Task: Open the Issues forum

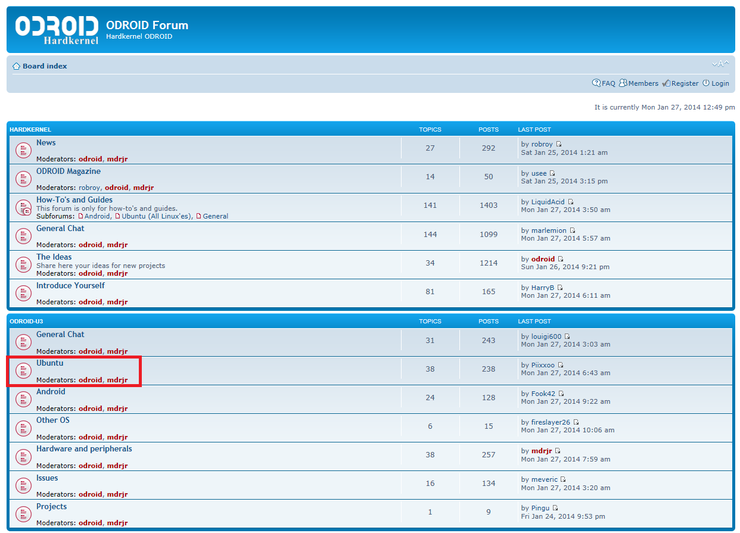Action: click(x=47, y=478)
